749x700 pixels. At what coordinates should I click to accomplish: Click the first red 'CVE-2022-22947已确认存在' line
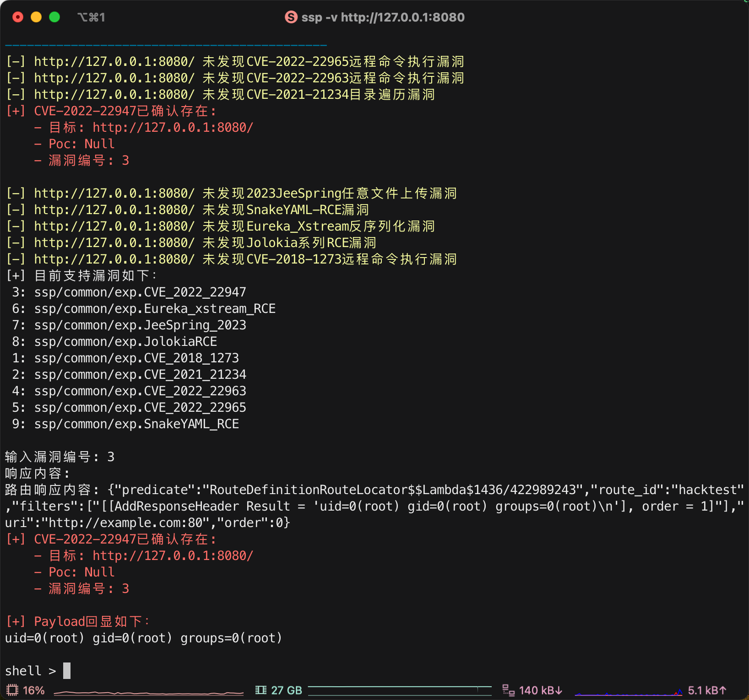111,111
